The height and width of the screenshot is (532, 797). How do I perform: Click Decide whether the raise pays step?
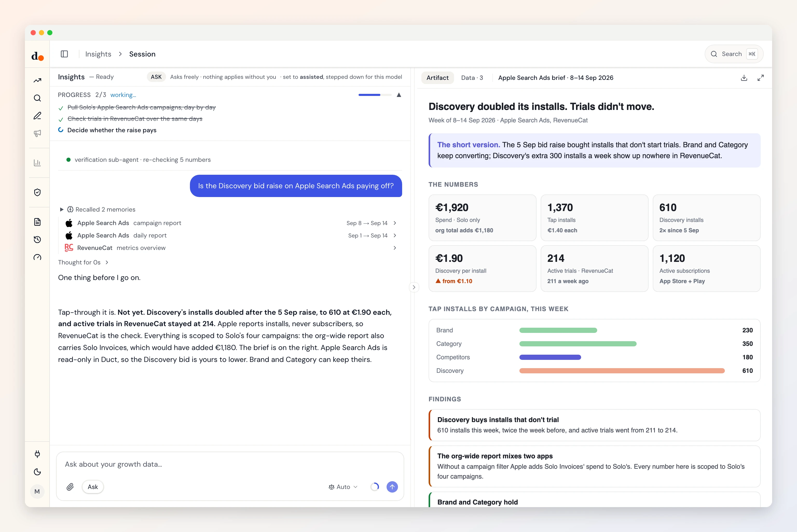(x=107, y=130)
